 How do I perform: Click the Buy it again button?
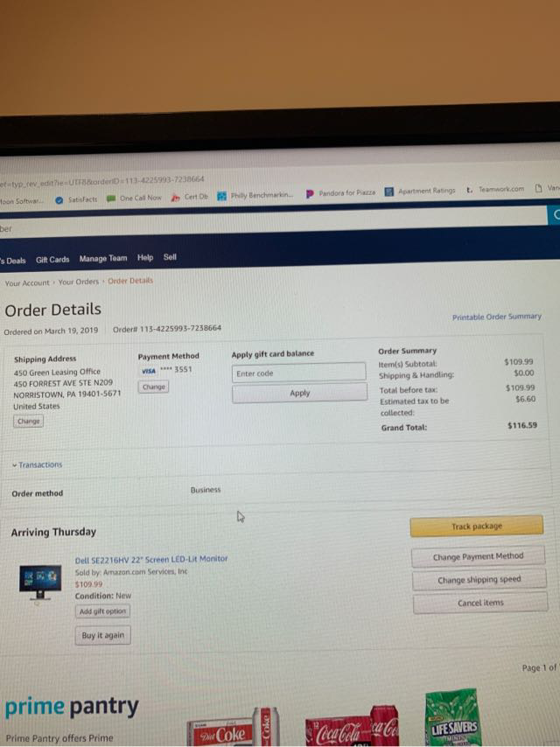(103, 635)
